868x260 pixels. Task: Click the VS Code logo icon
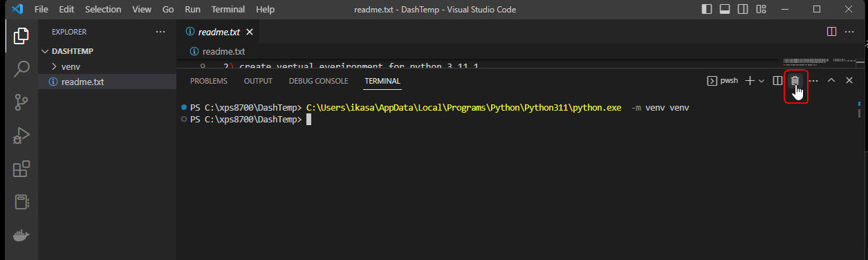17,10
